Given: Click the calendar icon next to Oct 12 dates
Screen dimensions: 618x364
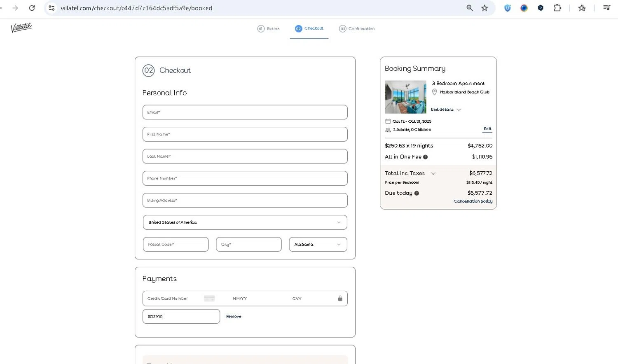Looking at the screenshot, I should point(388,121).
